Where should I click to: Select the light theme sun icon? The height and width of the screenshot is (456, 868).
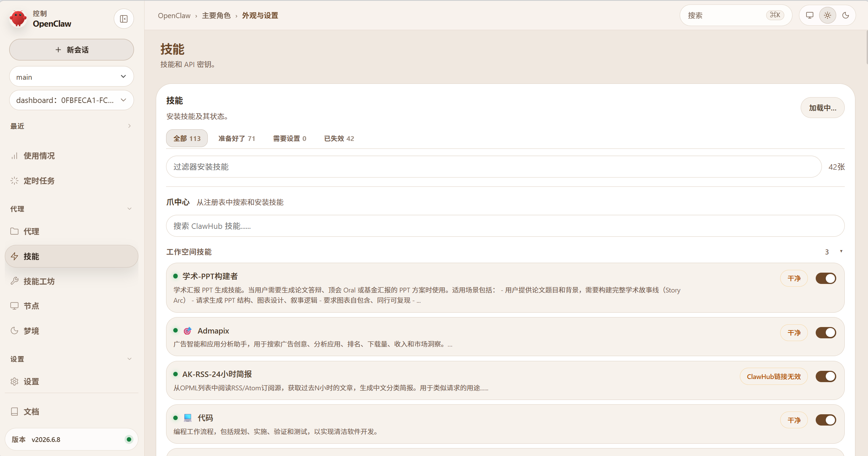[827, 15]
